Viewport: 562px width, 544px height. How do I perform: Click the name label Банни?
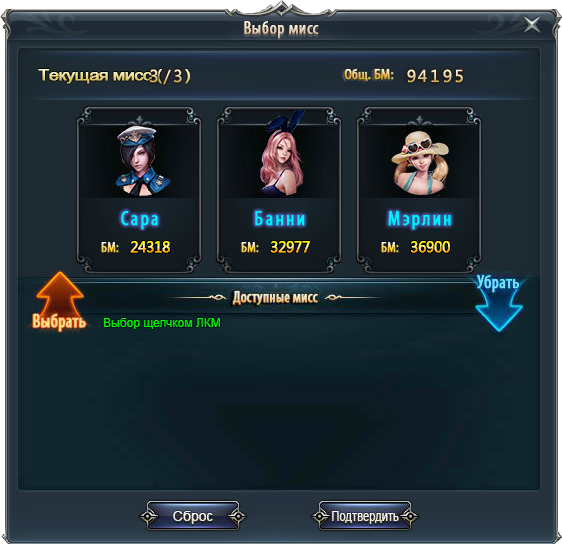280,219
